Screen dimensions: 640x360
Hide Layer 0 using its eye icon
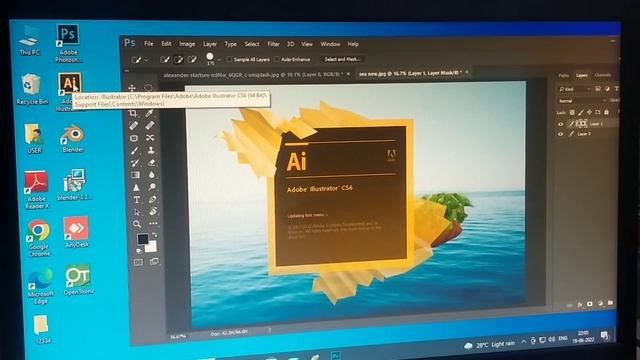pos(560,134)
